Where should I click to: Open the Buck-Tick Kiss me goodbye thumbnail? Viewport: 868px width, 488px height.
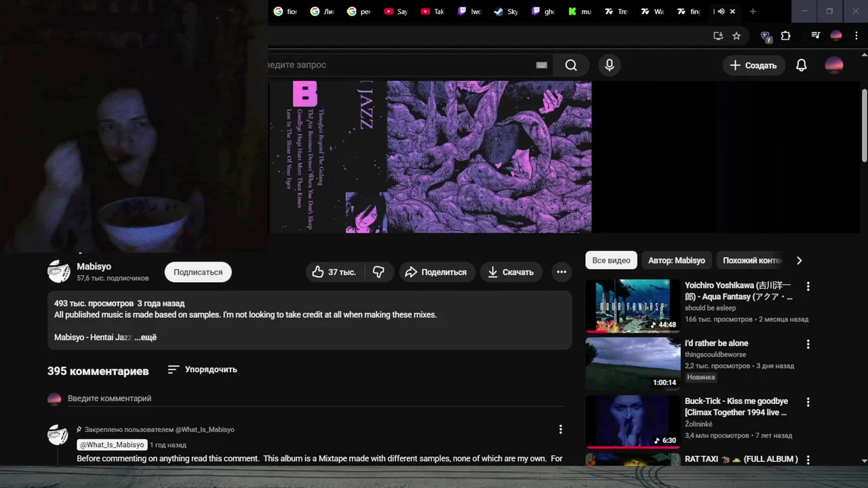[x=633, y=422]
